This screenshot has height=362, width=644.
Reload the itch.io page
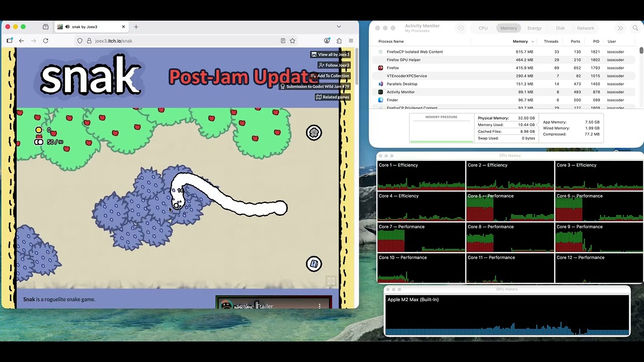click(46, 41)
